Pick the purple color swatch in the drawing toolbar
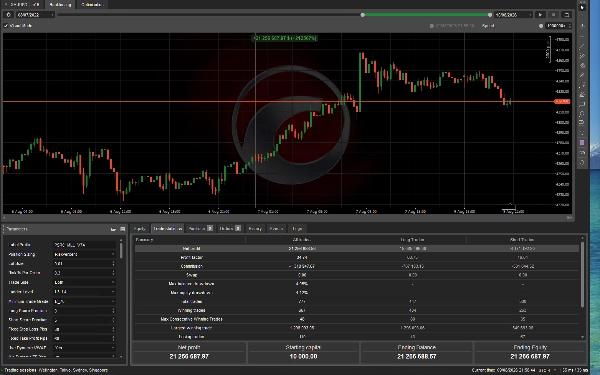This screenshot has height=375, width=600. click(x=582, y=142)
